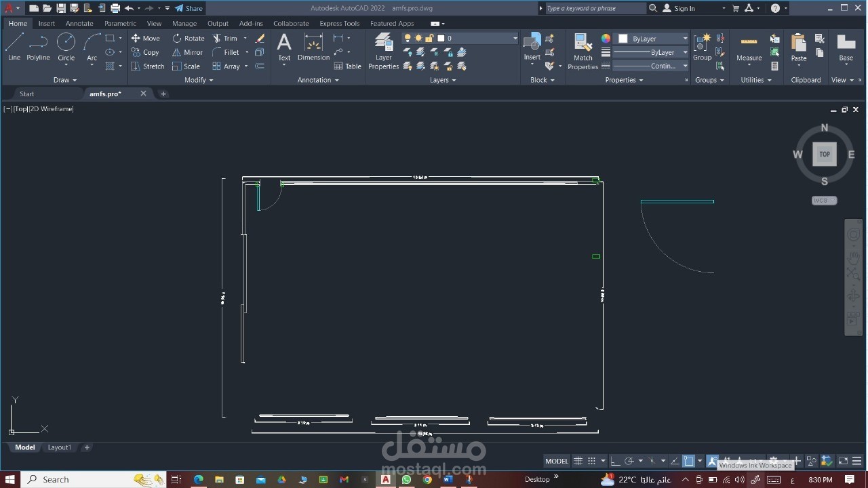Select the Text annotation tool
Screen dimensions: 868x488
click(x=284, y=47)
